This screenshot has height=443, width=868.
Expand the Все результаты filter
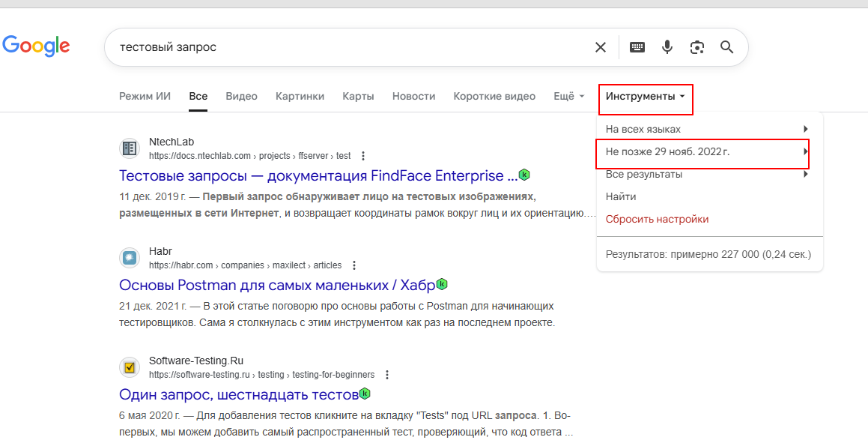706,175
